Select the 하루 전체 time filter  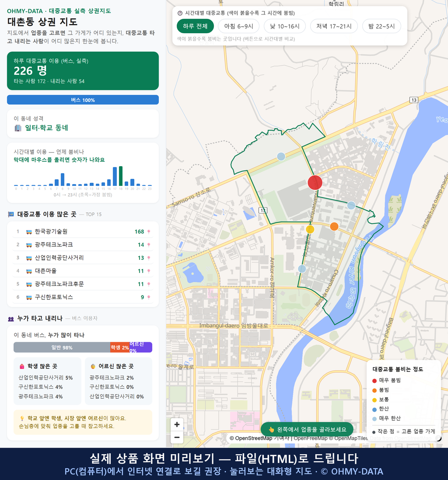pos(195,26)
